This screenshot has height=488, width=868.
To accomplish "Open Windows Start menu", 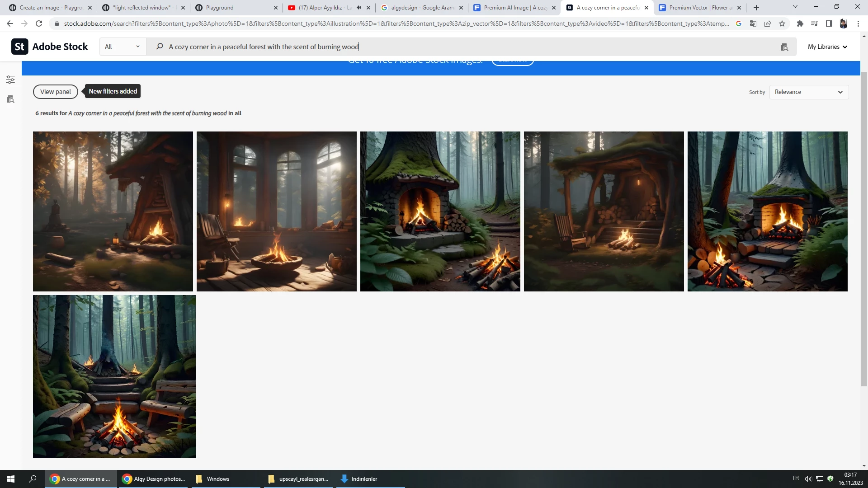I will click(x=11, y=479).
